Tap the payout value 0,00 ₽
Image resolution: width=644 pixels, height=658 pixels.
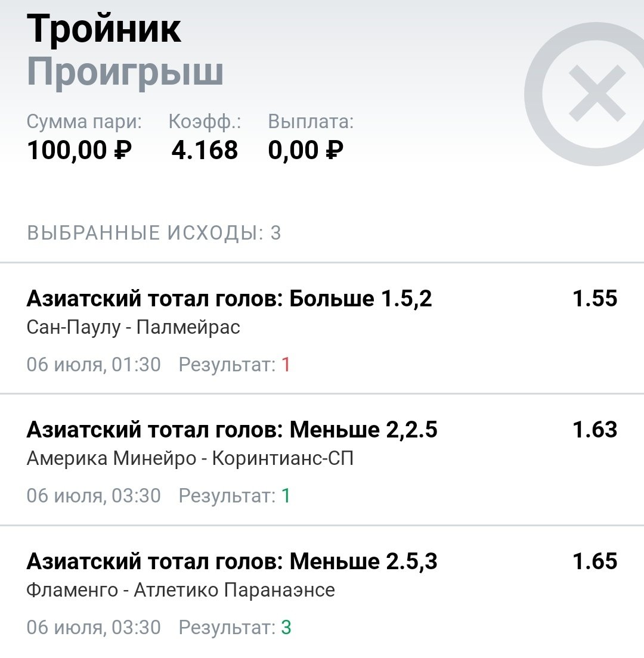coord(306,150)
